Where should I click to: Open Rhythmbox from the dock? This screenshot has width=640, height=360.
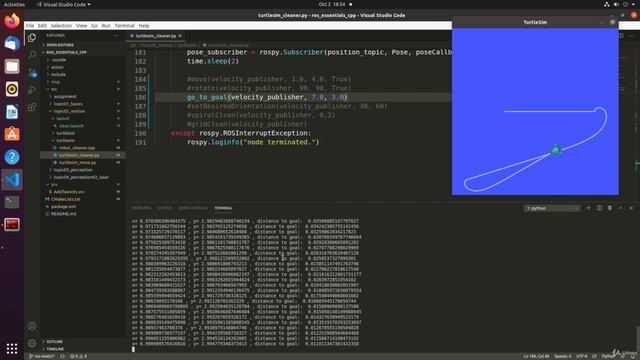pyautogui.click(x=12, y=89)
